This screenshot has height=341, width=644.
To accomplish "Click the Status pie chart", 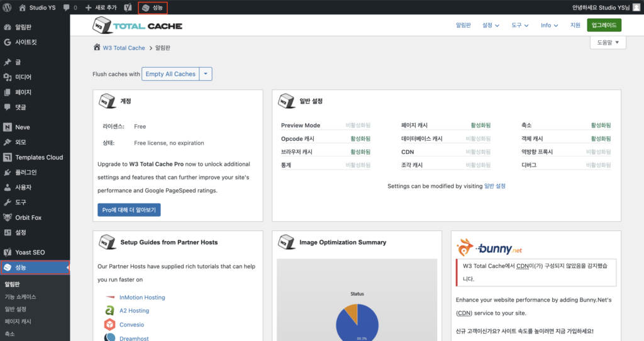I will click(357, 323).
